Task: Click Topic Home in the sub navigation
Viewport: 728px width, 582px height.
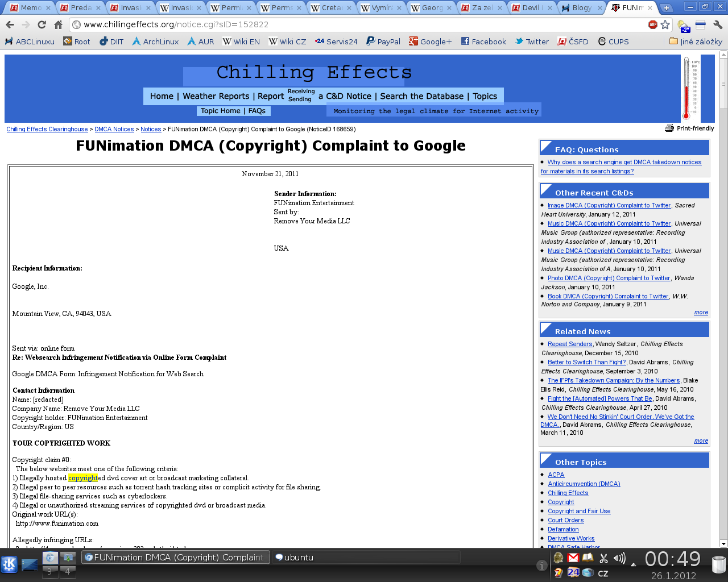Action: [220, 111]
